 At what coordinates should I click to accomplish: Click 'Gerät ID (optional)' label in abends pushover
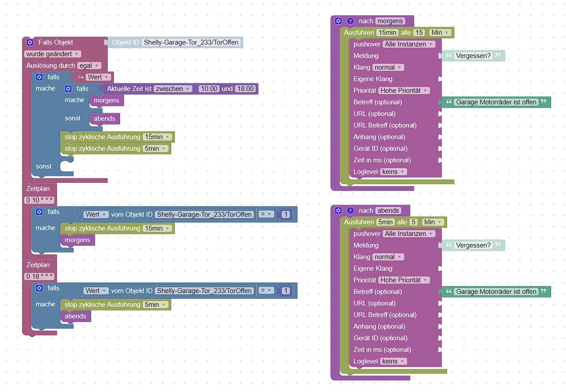click(x=380, y=338)
